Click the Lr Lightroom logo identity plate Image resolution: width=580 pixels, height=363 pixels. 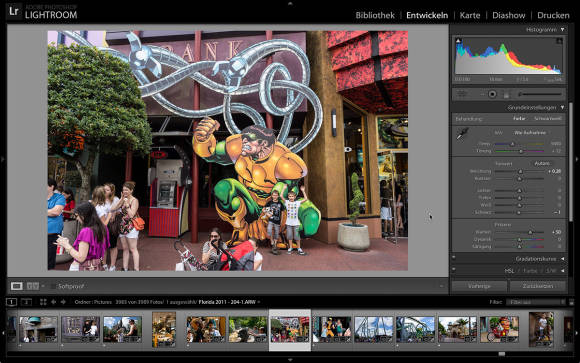42,11
